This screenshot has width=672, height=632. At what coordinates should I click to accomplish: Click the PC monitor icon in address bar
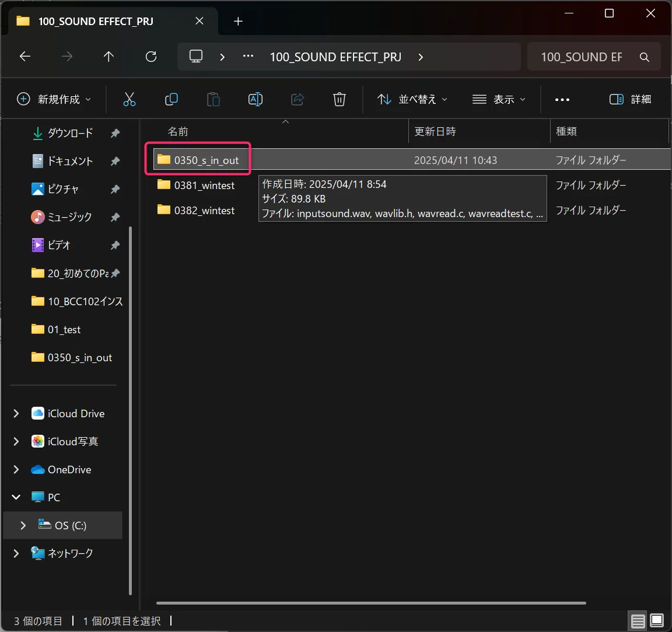196,57
